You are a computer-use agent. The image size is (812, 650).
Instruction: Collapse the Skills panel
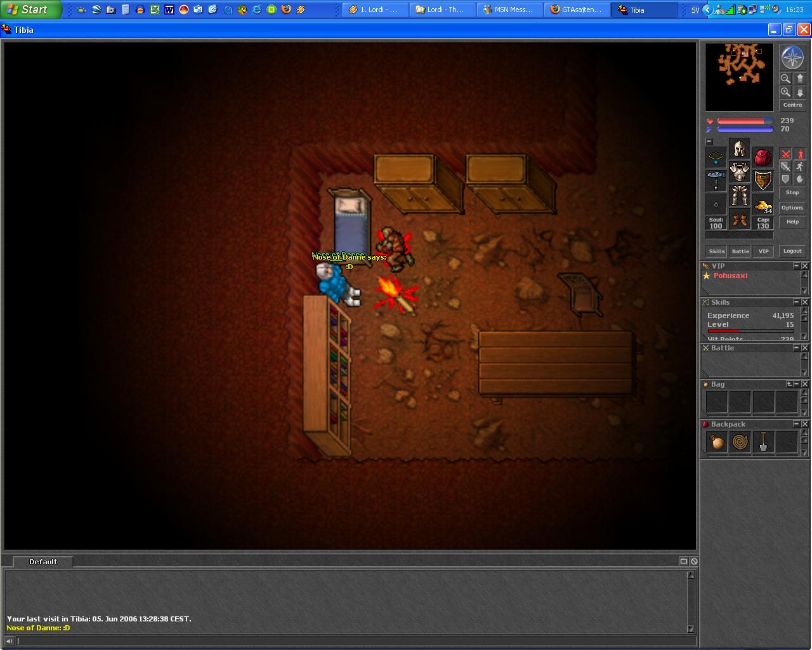796,302
